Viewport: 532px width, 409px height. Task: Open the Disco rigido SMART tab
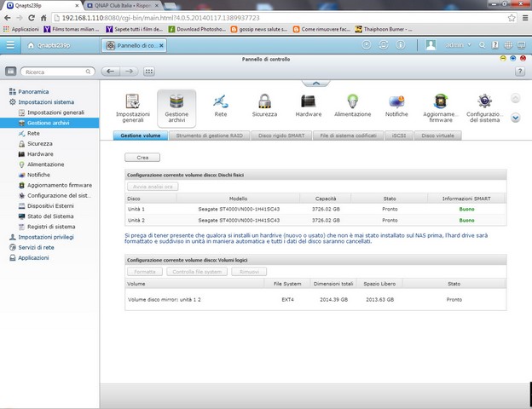coord(281,135)
